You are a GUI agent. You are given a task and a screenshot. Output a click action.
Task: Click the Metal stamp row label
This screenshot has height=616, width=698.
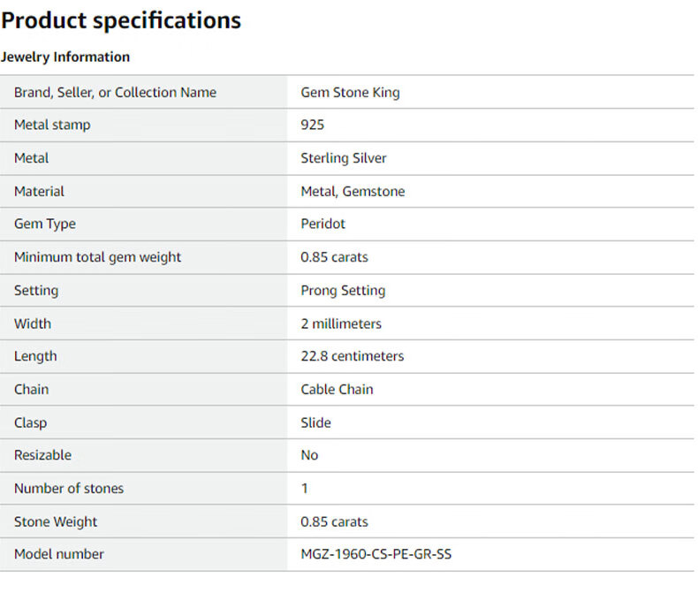[x=52, y=125]
